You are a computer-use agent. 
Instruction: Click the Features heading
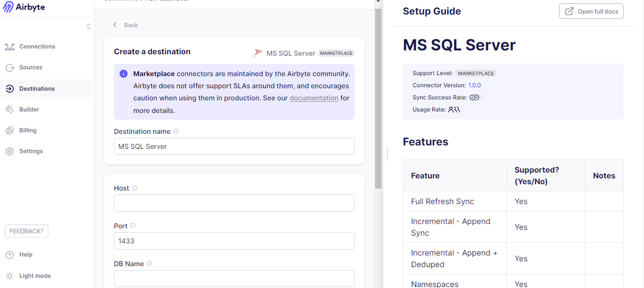425,142
